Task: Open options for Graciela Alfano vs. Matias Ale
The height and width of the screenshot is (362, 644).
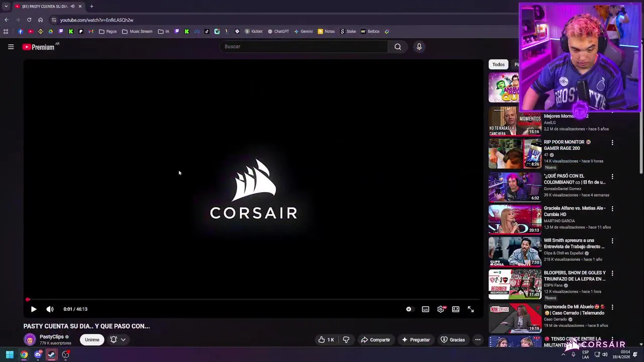Action: point(612,209)
